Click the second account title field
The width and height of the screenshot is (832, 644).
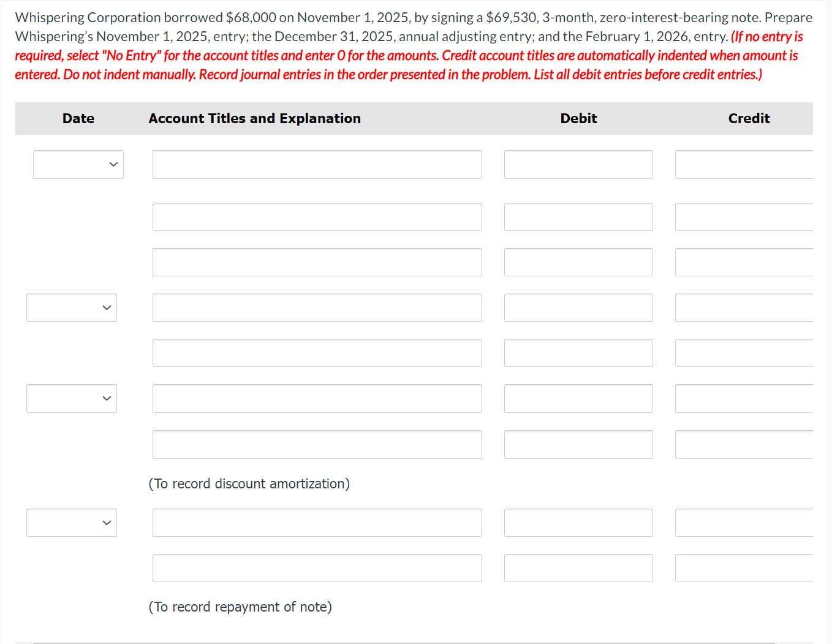317,217
